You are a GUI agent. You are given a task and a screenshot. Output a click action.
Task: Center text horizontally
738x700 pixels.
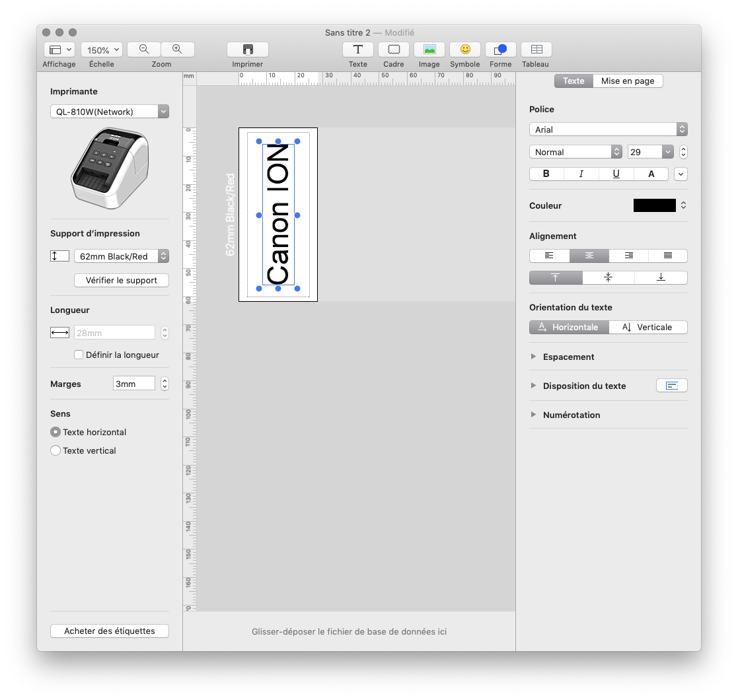(x=589, y=256)
